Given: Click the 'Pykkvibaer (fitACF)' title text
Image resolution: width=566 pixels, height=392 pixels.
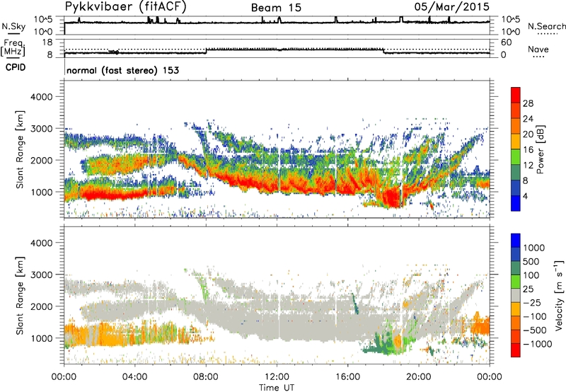Looking at the screenshot, I should click(x=126, y=6).
